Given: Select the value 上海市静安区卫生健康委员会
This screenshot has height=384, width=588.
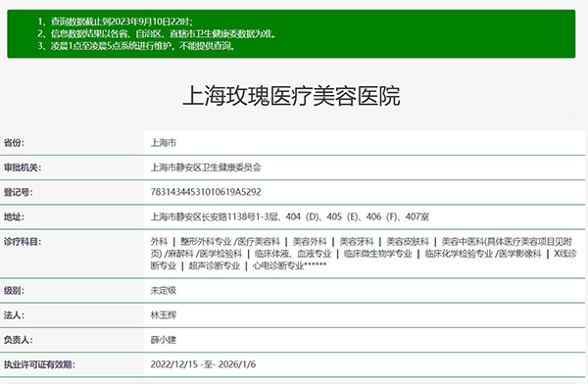Looking at the screenshot, I should pyautogui.click(x=206, y=168).
